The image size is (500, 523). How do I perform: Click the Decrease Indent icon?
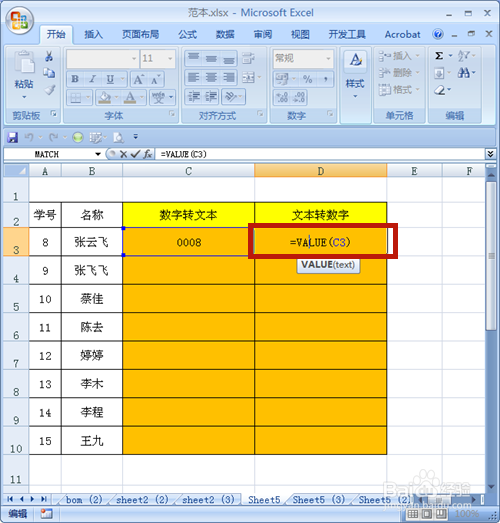tap(193, 97)
